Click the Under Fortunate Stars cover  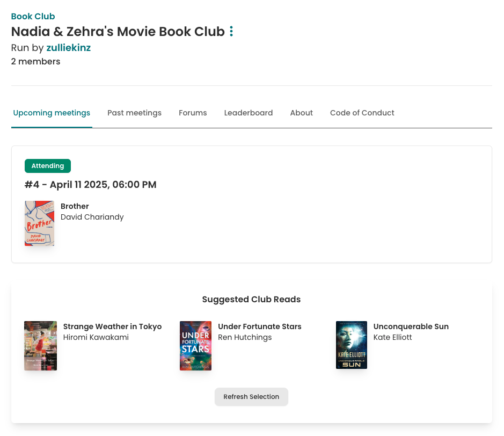tap(195, 346)
